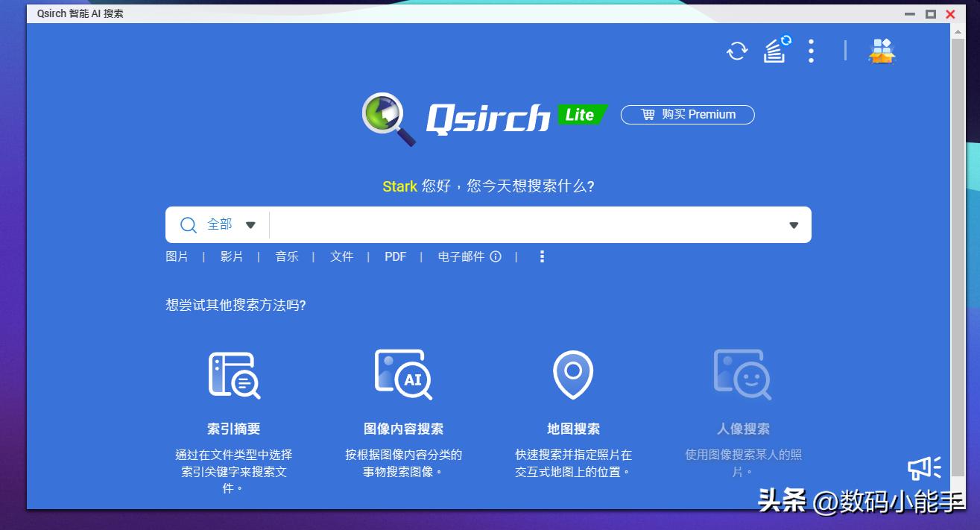Select the PDF filter tab

(x=395, y=256)
